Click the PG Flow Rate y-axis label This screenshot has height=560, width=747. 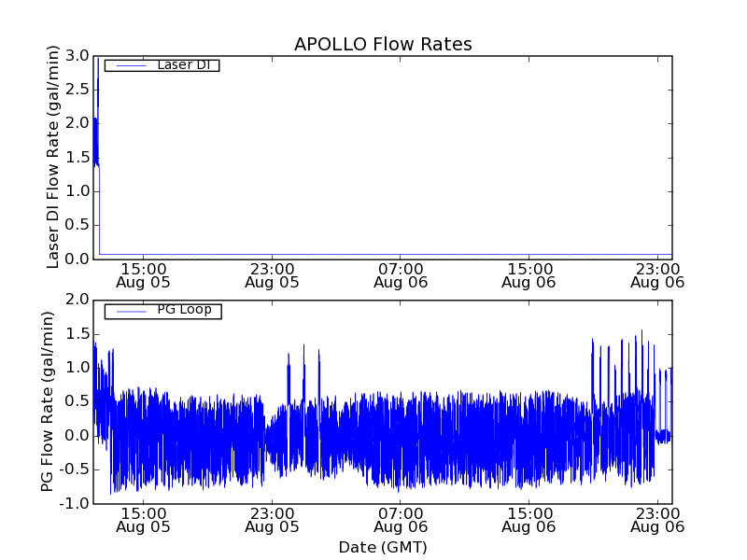[x=48, y=401]
